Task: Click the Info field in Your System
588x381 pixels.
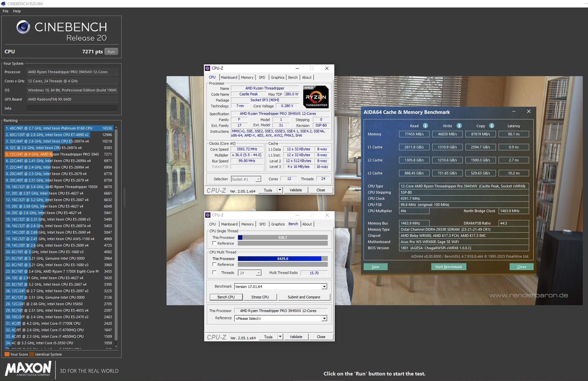Action: [x=72, y=108]
